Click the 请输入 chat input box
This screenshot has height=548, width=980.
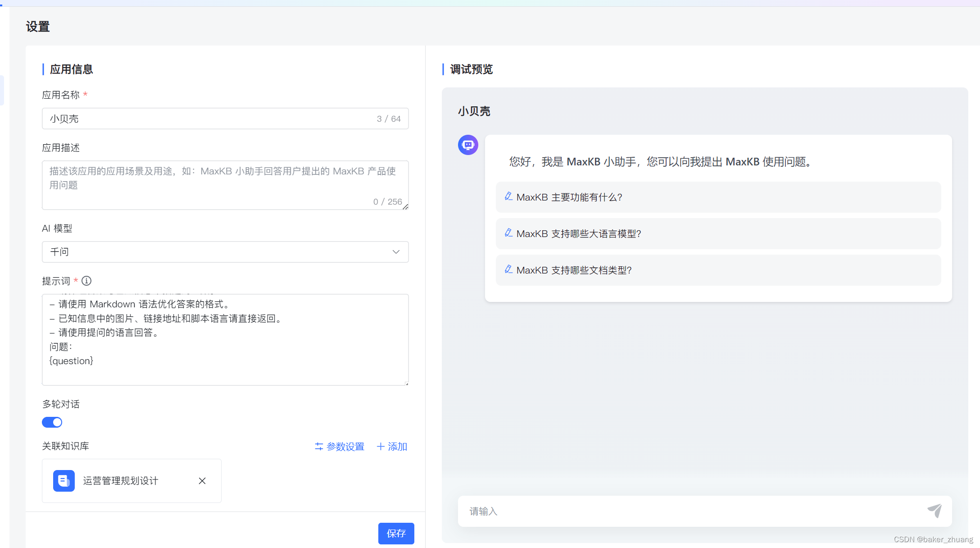point(689,511)
